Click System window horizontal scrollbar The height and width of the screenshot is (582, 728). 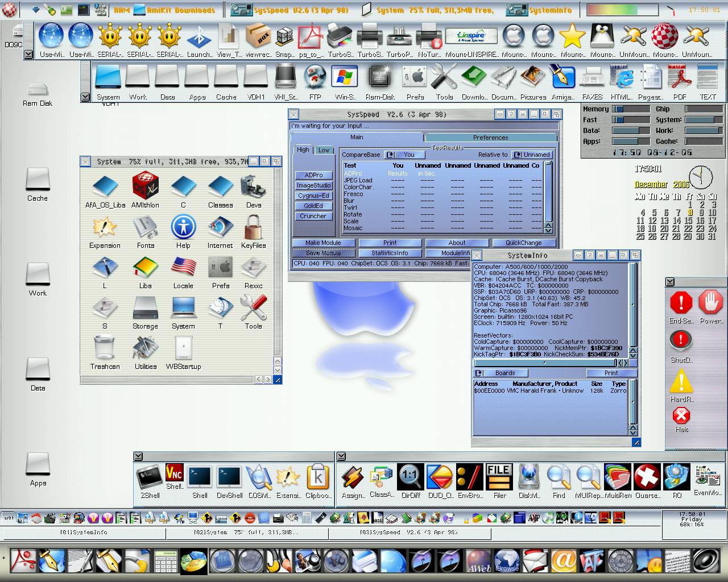point(167,379)
